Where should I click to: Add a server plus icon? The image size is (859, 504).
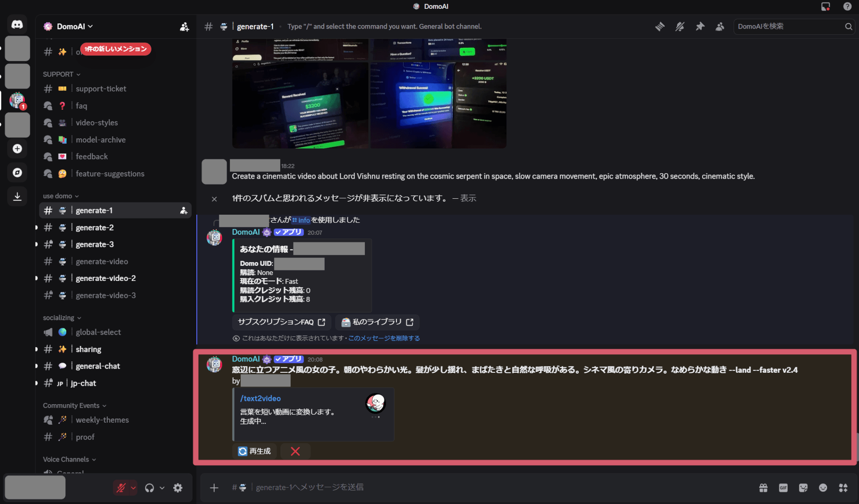coord(17,149)
